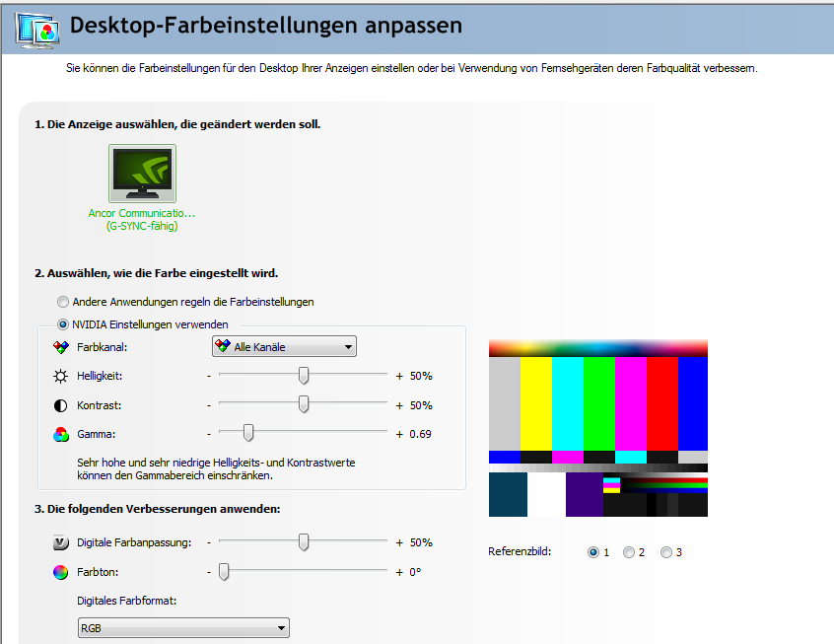The image size is (834, 644).
Task: Click the plus sign beside Farbton slider
Action: [399, 573]
